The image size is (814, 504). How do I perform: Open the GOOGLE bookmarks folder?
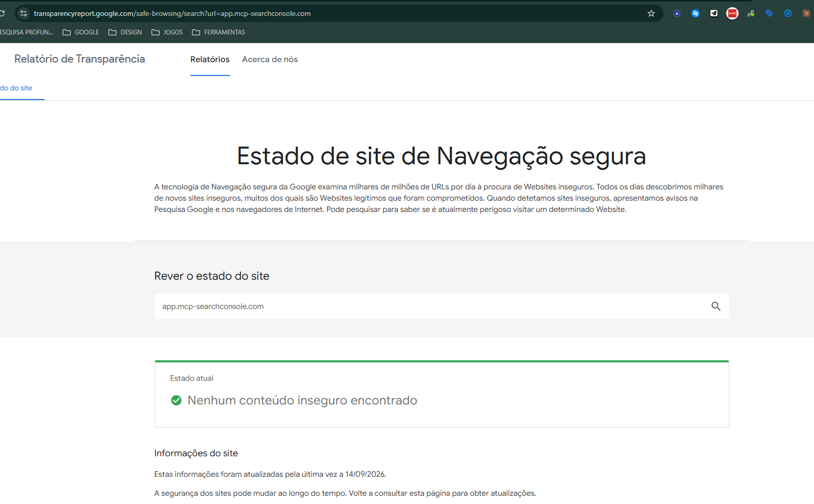[x=81, y=32]
